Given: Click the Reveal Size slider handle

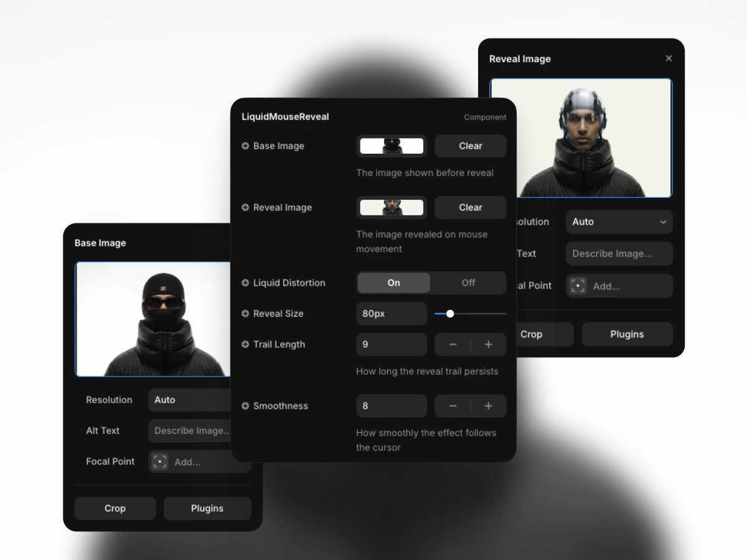Looking at the screenshot, I should tap(450, 314).
